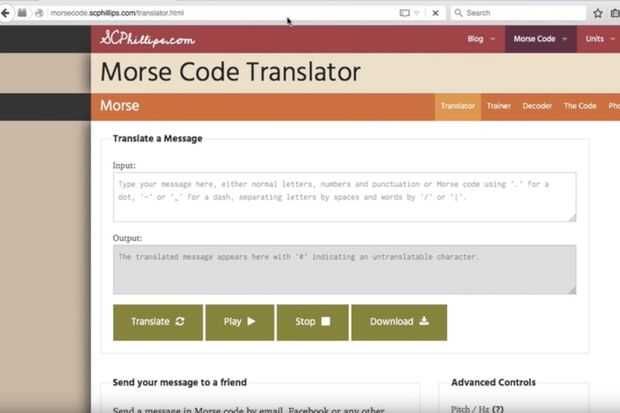This screenshot has height=413, width=620.
Task: Open The Code tab
Action: pos(580,106)
